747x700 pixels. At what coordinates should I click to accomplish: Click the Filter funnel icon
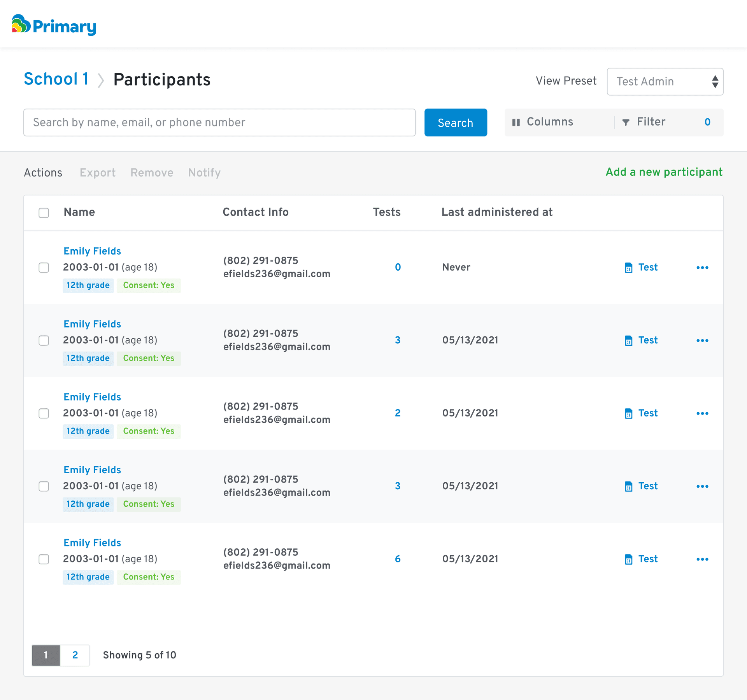pos(626,122)
